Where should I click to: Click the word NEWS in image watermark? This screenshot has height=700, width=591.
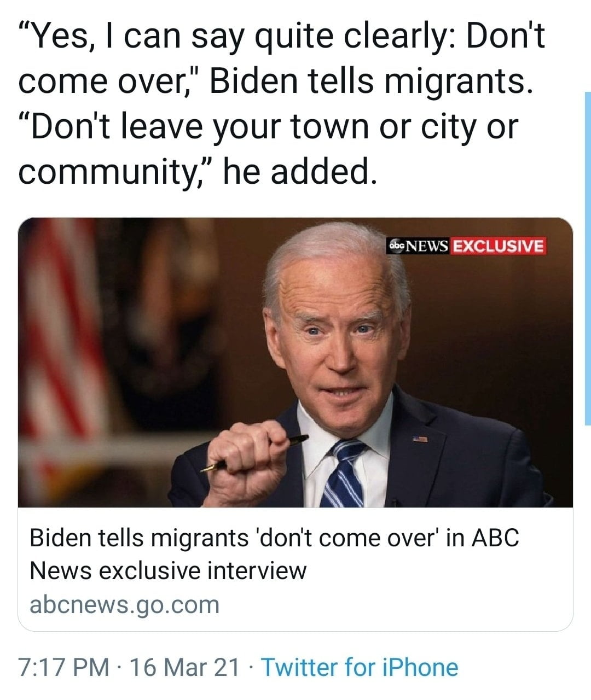click(427, 246)
